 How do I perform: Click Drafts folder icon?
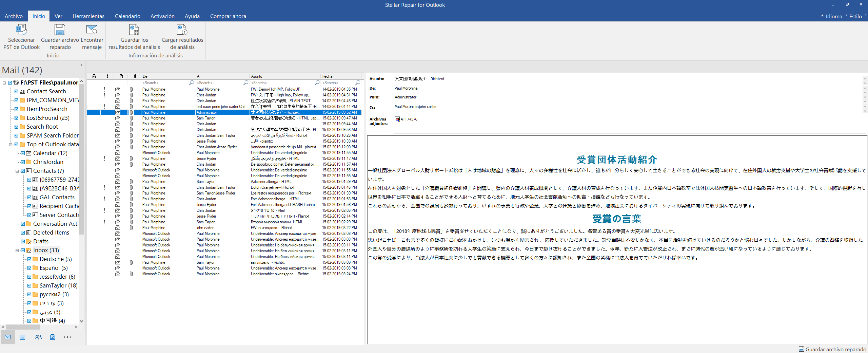[x=29, y=241]
